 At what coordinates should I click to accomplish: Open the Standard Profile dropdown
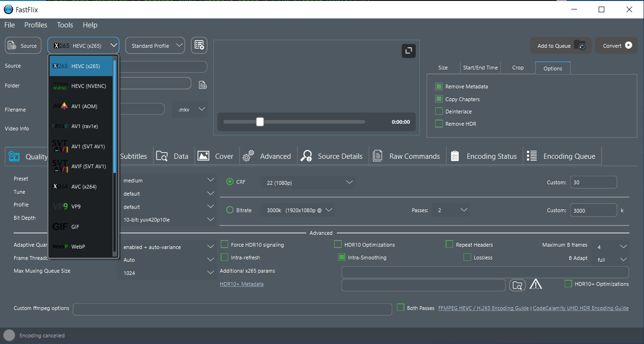coord(155,46)
